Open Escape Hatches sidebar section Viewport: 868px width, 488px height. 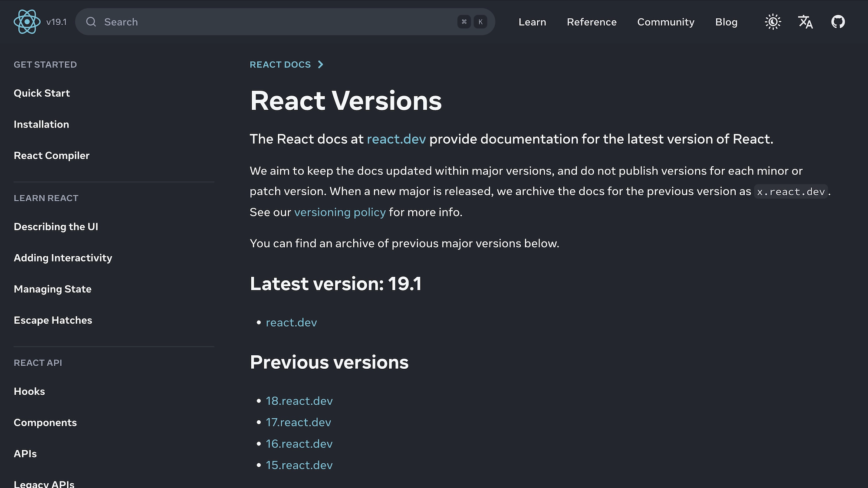click(x=53, y=321)
